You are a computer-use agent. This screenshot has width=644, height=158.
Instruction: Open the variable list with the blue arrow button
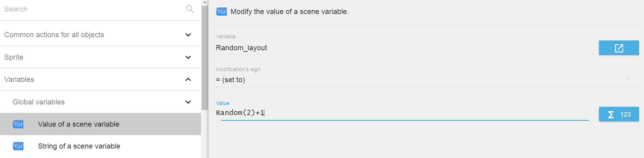[x=619, y=48]
